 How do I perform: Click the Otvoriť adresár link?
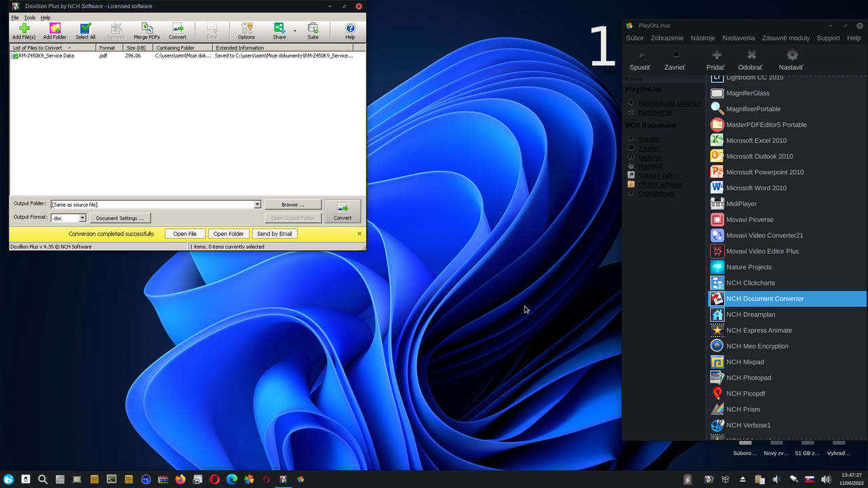[660, 184]
